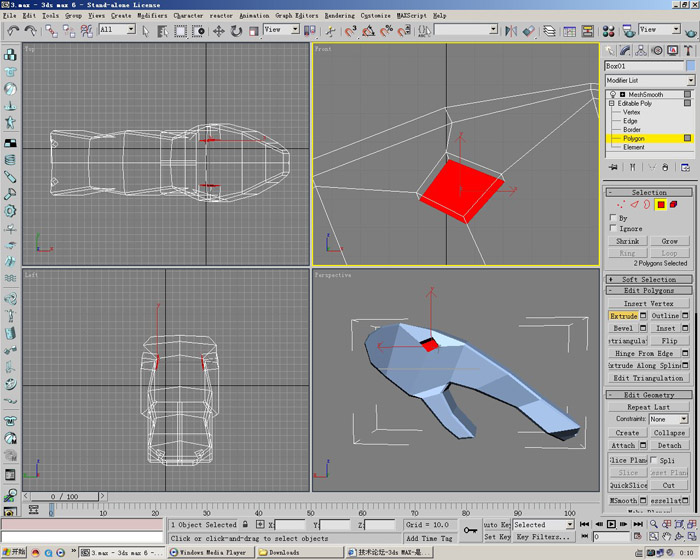This screenshot has height=560, width=700.
Task: Toggle the key mode icon
Action: 583,537
